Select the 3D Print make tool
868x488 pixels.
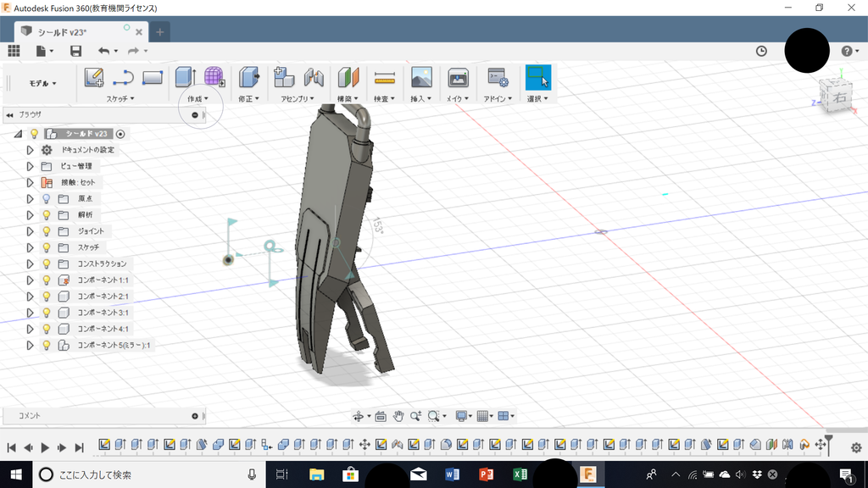coord(458,77)
